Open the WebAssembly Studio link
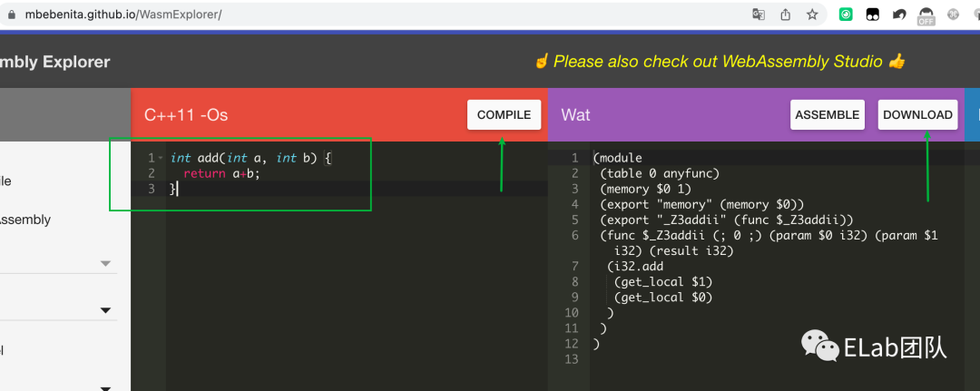The width and height of the screenshot is (980, 391). [x=719, y=61]
